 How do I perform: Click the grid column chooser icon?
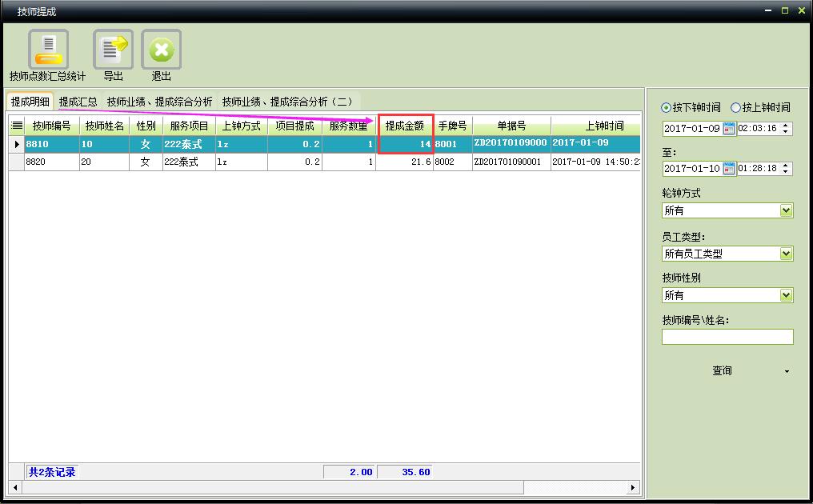(x=17, y=126)
